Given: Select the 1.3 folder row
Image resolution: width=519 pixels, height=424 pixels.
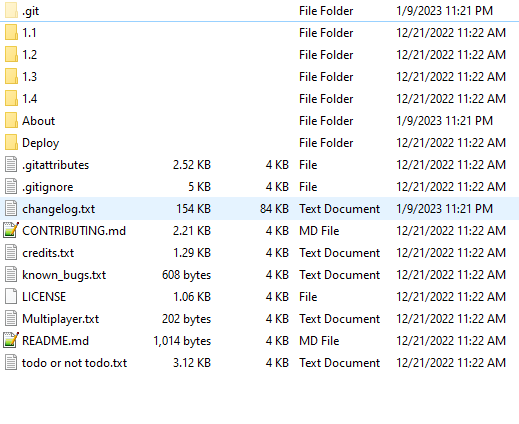Looking at the screenshot, I should click(259, 77).
